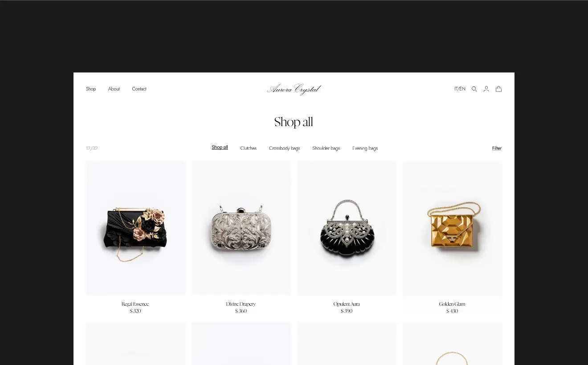588x365 pixels.
Task: Click the Aurora Crystal logo
Action: pos(294,89)
